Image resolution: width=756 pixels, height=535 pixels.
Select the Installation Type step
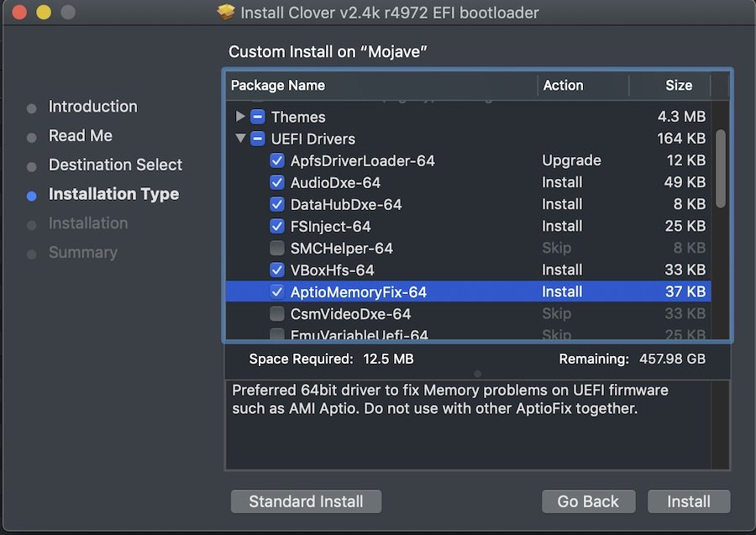tap(113, 194)
